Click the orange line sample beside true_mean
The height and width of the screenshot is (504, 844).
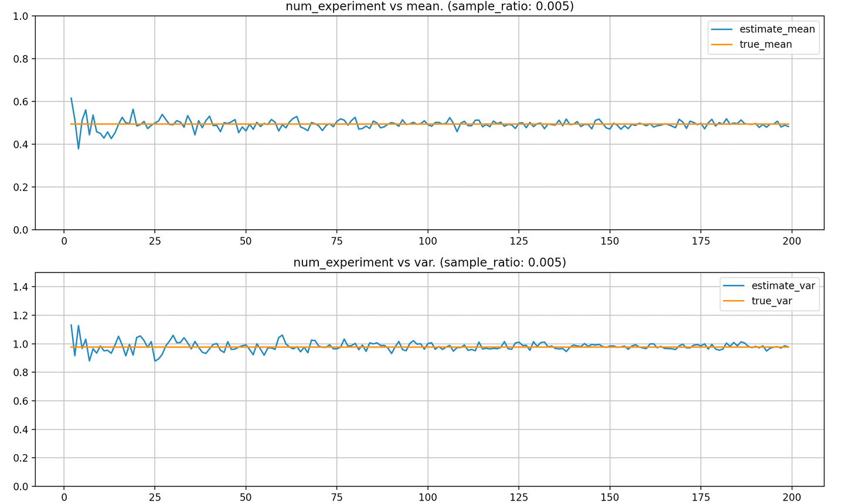click(x=723, y=45)
